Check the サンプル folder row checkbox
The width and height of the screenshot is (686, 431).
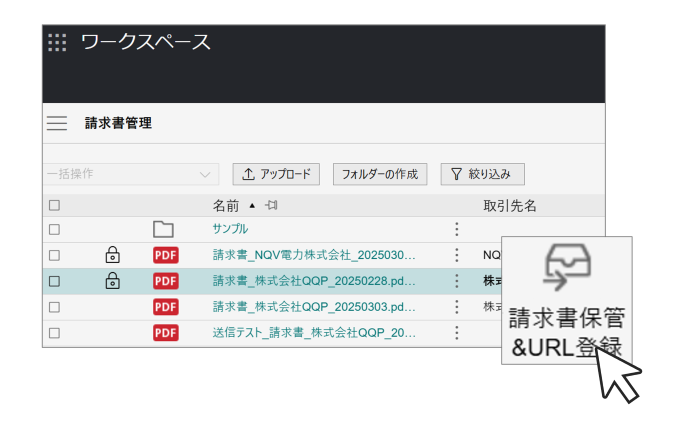54,229
